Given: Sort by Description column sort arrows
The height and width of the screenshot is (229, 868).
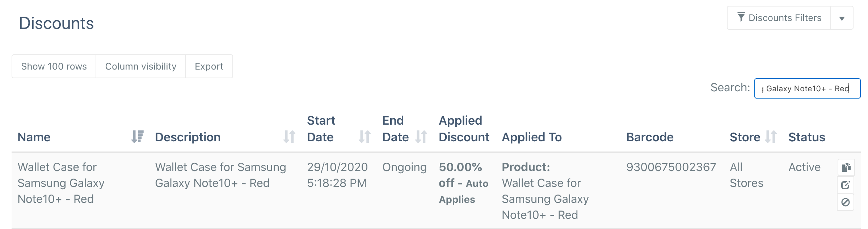Looking at the screenshot, I should pyautogui.click(x=289, y=137).
